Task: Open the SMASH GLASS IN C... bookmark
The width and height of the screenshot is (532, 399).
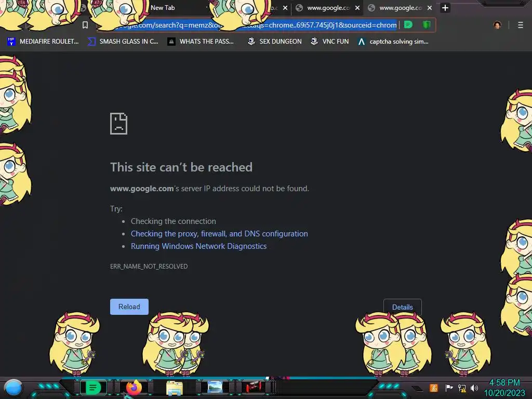Action: [x=123, y=42]
